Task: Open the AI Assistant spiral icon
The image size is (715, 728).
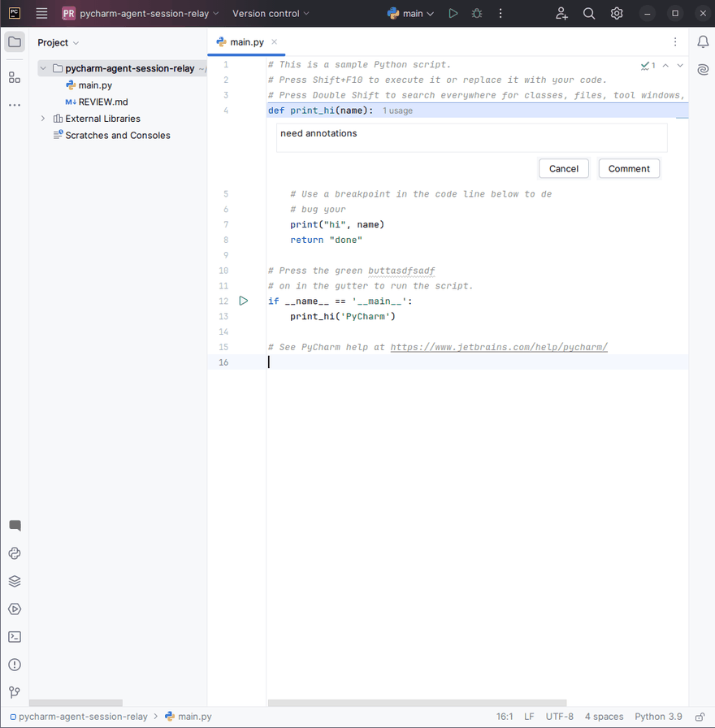Action: pos(703,70)
